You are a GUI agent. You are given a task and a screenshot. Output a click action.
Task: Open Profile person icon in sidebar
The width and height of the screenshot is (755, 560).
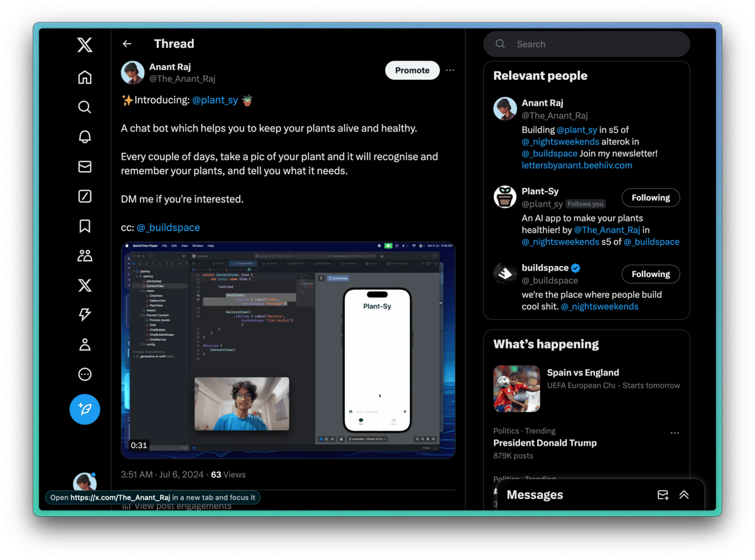[x=85, y=345]
